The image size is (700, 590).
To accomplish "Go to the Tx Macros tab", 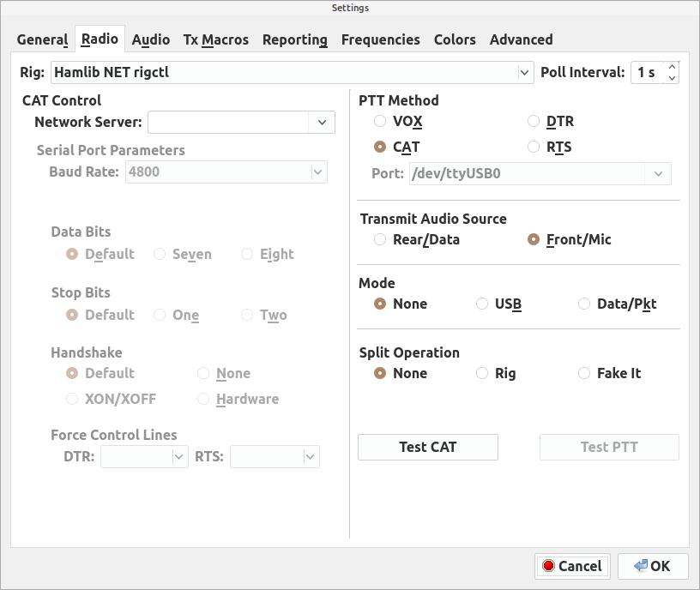I will tap(215, 39).
